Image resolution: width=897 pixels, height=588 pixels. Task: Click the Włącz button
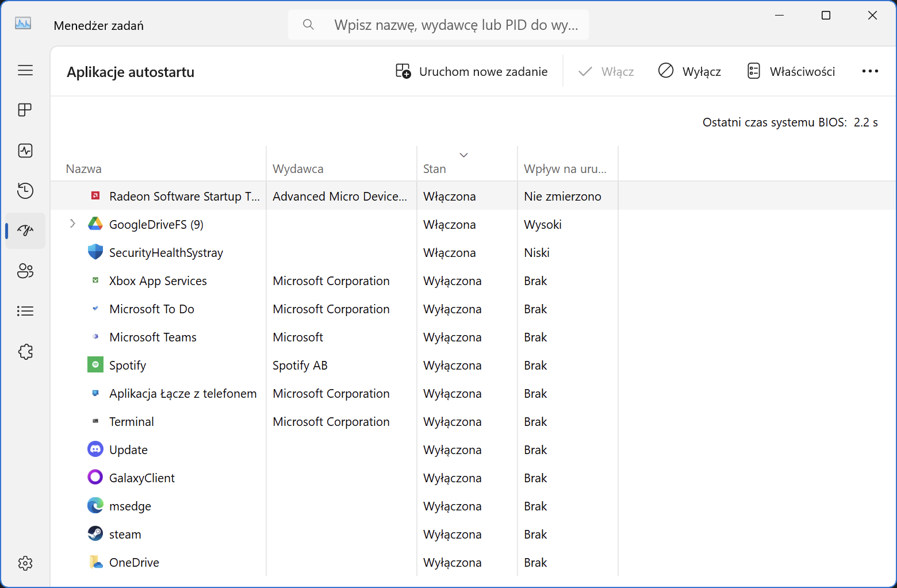click(x=606, y=71)
